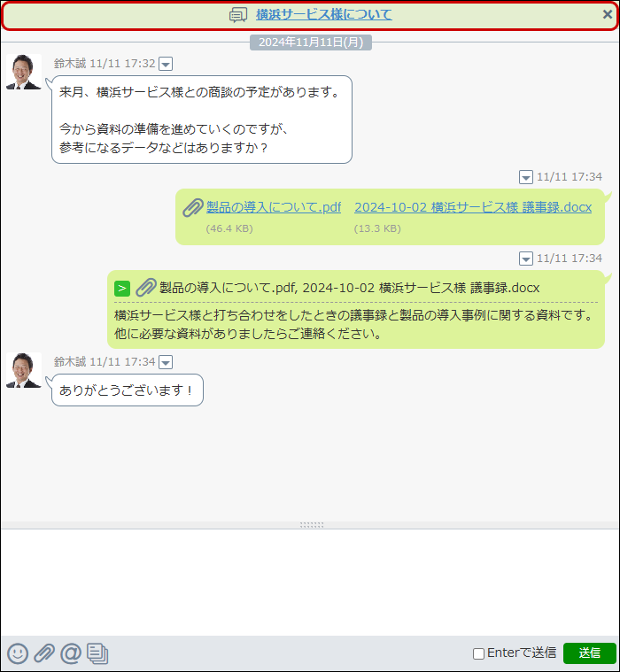Viewport: 620px width, 672px height.
Task: Open the 横浜サービス様について topic link
Action: point(323,14)
